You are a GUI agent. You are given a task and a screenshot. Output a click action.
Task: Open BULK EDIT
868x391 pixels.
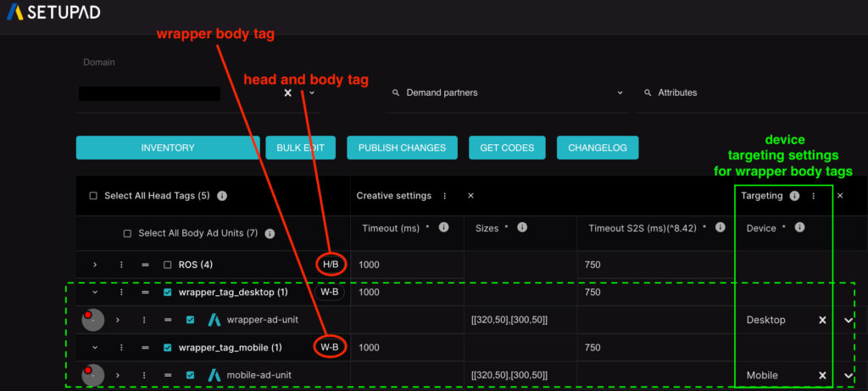pos(301,148)
